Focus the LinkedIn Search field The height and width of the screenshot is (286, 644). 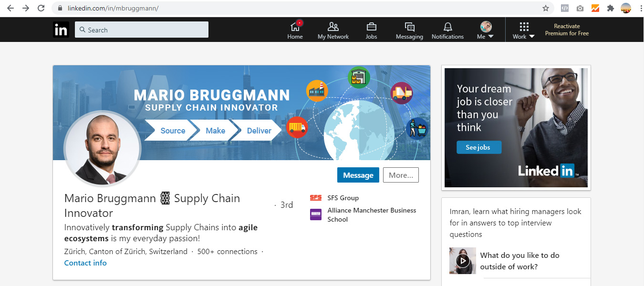[x=142, y=30]
